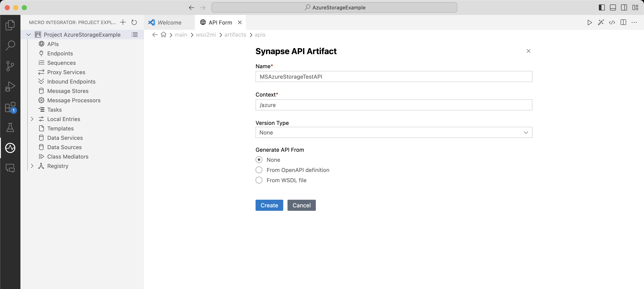Select Sequences in project tree
Viewport: 644px width, 289px height.
82,63
